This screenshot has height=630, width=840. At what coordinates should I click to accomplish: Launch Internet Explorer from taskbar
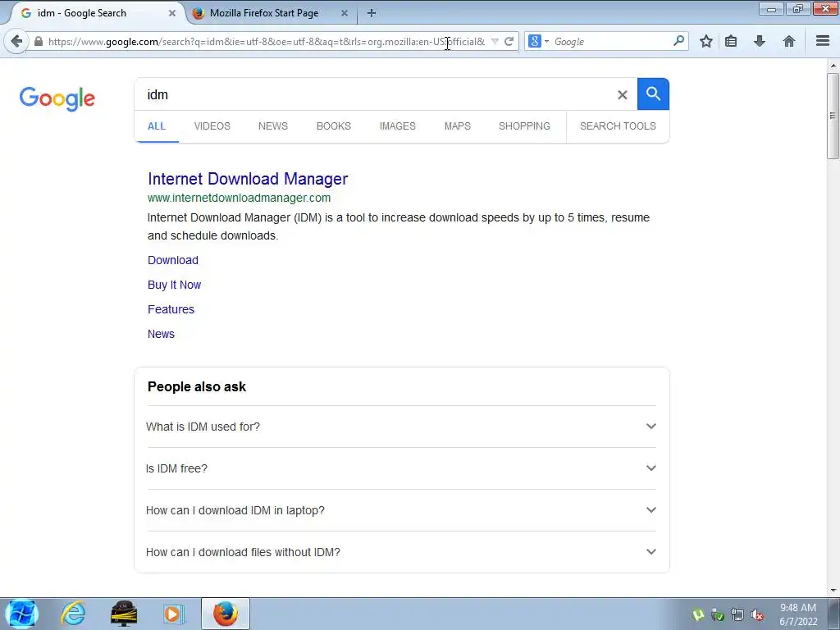[73, 614]
